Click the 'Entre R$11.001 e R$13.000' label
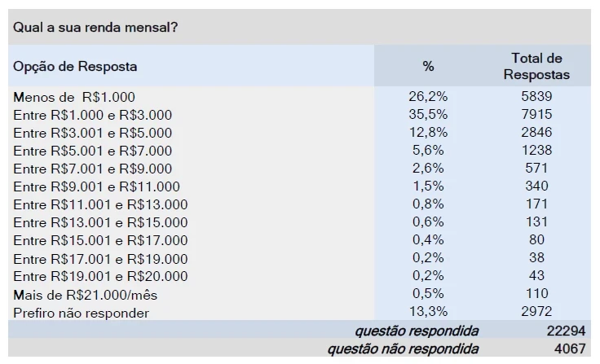 pos(100,204)
